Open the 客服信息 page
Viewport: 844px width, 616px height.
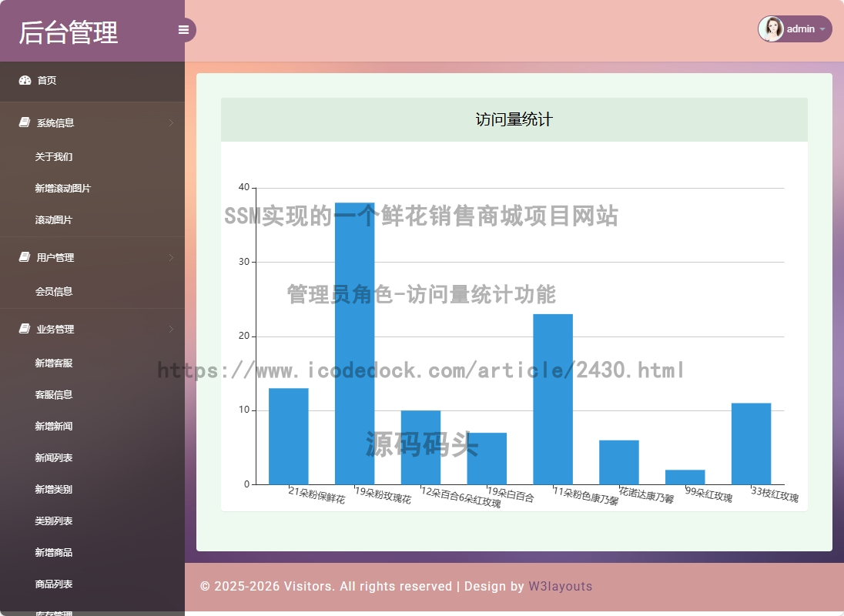[x=54, y=394]
